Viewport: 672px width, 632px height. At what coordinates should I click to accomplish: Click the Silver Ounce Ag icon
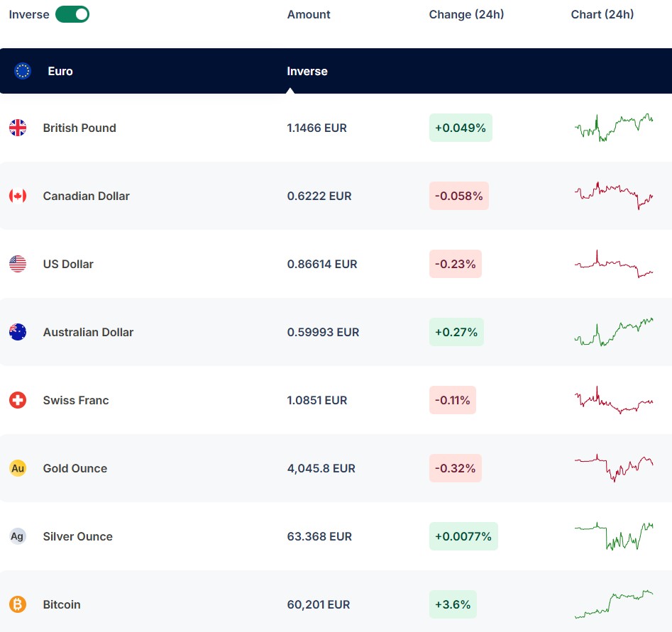click(18, 536)
